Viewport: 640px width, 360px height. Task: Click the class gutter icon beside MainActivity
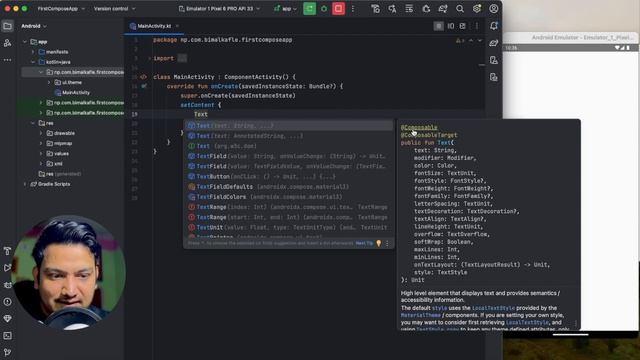(143, 77)
